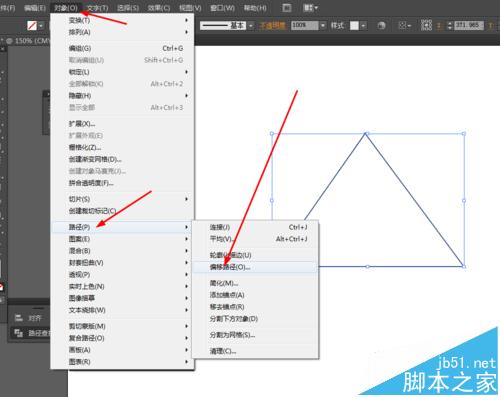Select 图案(E) submenu entry
Screen dimensions: 500x397
[122, 239]
